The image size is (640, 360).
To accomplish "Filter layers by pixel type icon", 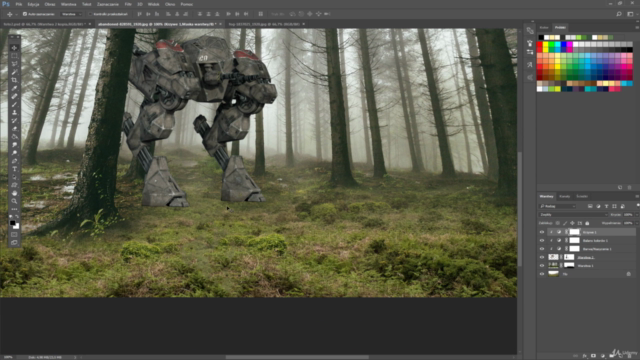I will click(x=590, y=206).
